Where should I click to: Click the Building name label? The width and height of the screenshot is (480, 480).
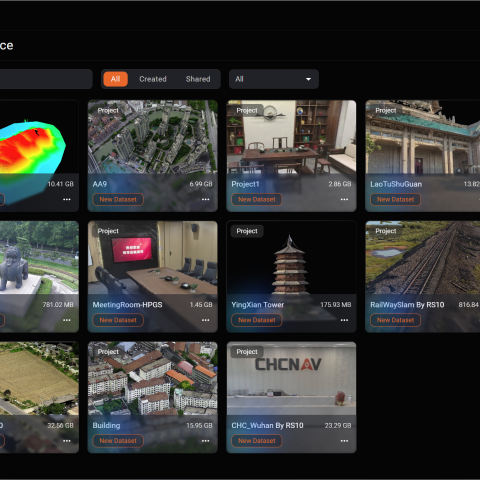click(x=106, y=425)
